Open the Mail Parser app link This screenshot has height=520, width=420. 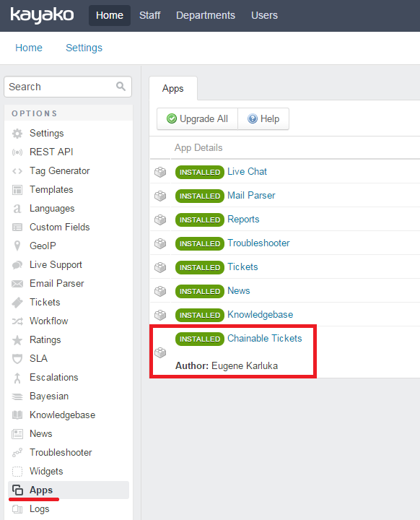tap(251, 195)
